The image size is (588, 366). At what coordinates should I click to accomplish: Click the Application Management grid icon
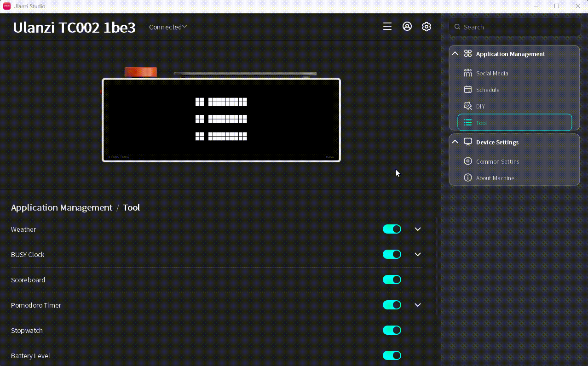(468, 54)
